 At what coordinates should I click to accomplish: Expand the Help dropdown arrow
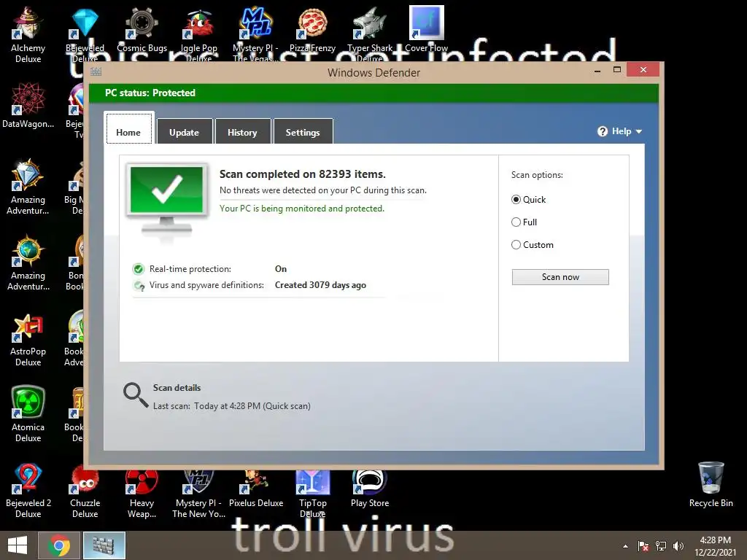(639, 131)
